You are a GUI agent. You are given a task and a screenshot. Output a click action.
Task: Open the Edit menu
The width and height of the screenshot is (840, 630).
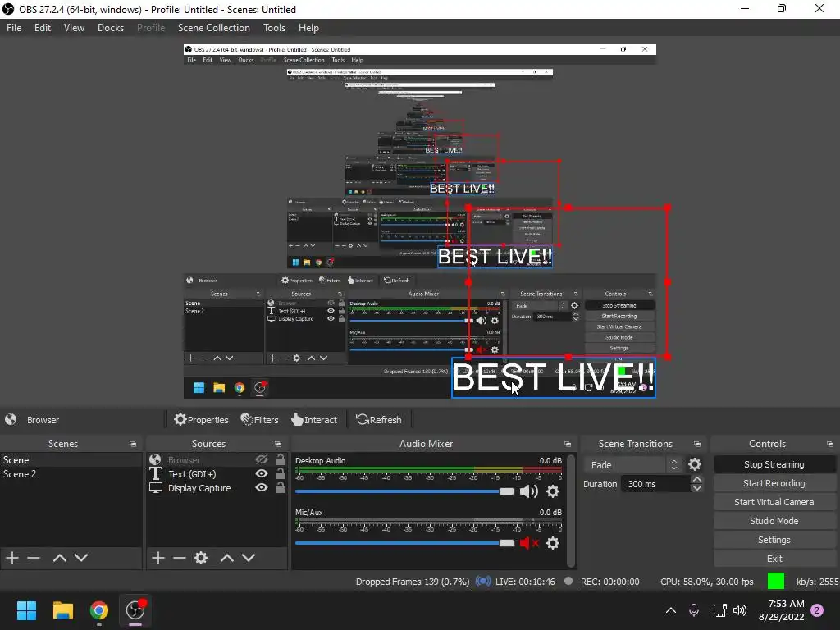(x=43, y=28)
